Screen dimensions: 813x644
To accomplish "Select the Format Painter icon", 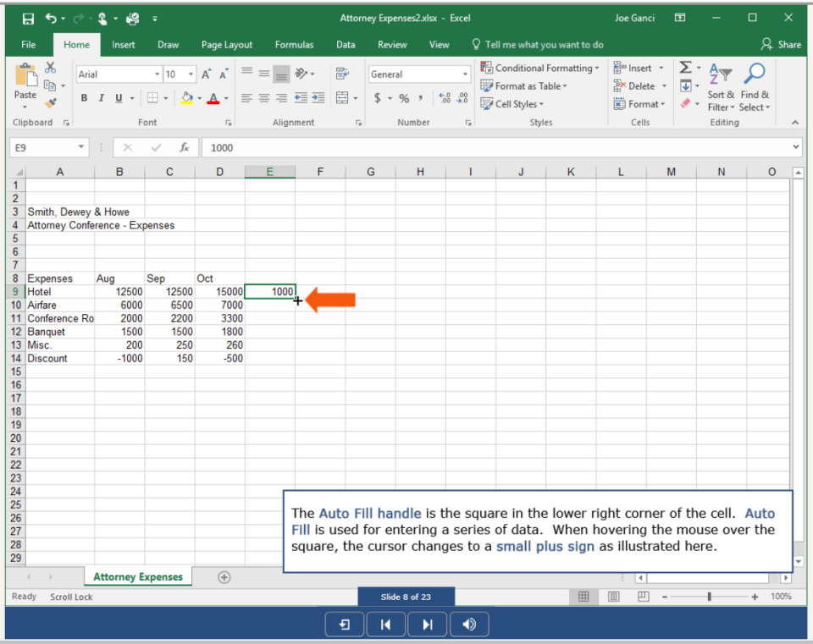I will pos(51,102).
